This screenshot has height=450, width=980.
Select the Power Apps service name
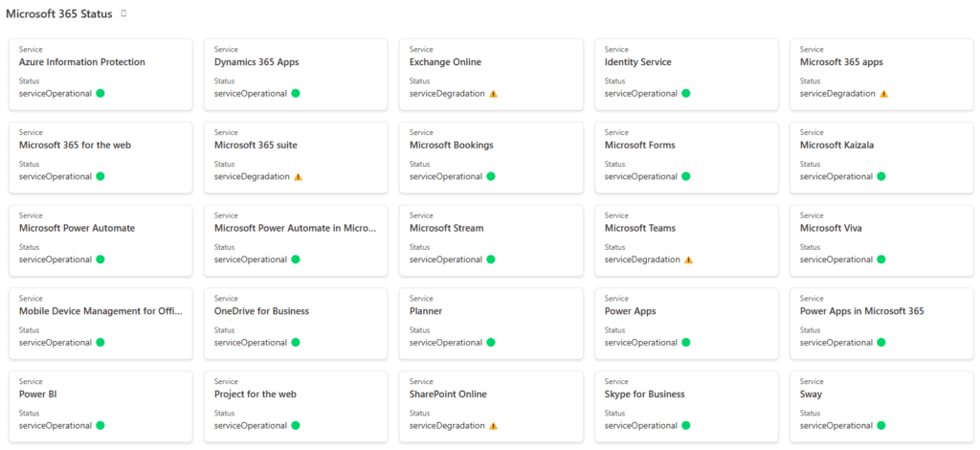click(x=630, y=311)
